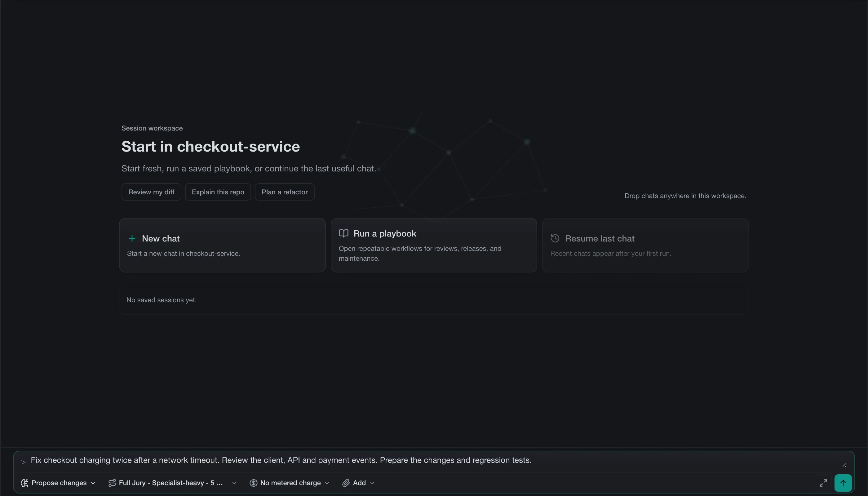Click the Explain this repo suggestion
This screenshot has height=496, width=868.
[218, 192]
